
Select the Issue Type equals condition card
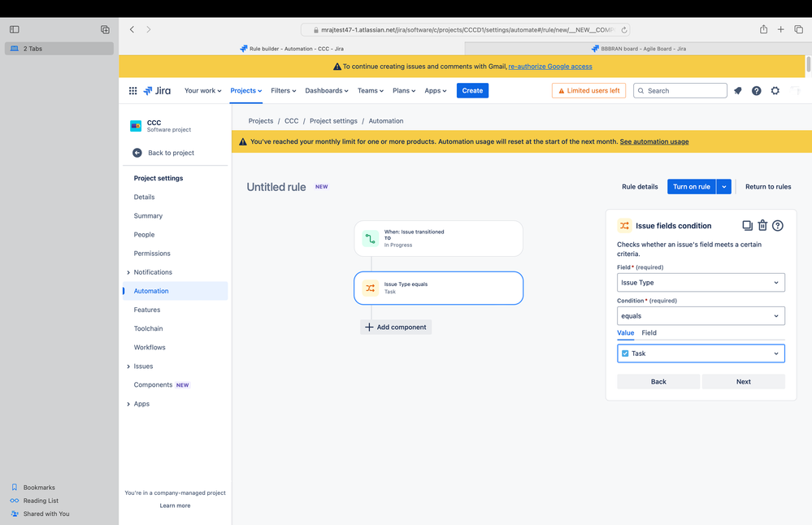coord(439,288)
